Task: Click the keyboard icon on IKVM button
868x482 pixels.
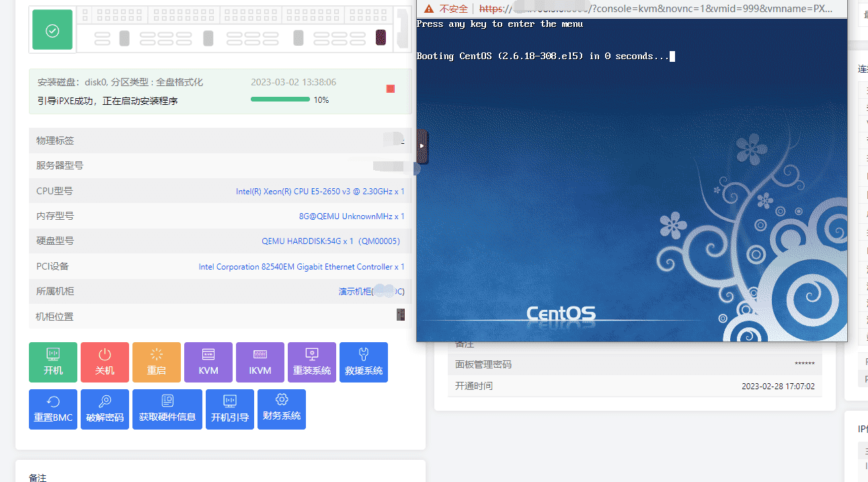Action: (260, 354)
